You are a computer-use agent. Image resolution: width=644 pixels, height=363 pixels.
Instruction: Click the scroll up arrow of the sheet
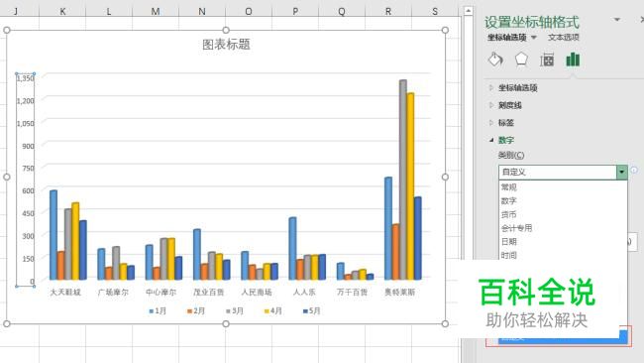(469, 11)
